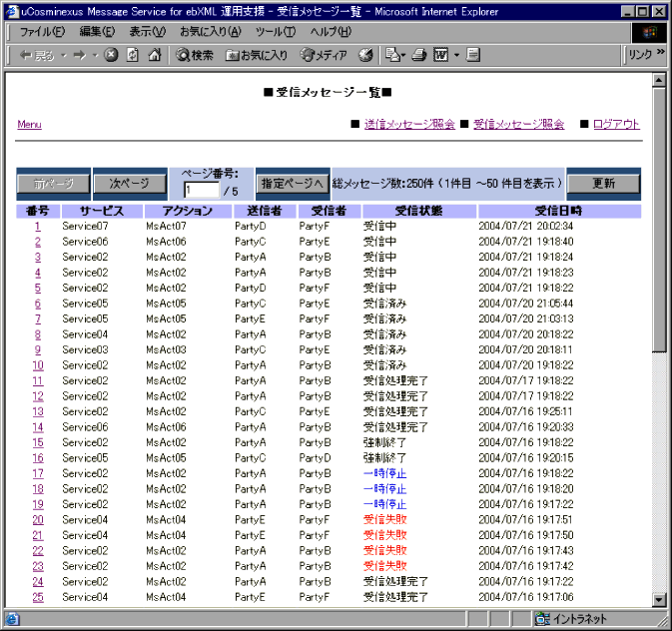Open the 送信メッセージ照会 link
The width and height of the screenshot is (672, 631).
(x=409, y=125)
